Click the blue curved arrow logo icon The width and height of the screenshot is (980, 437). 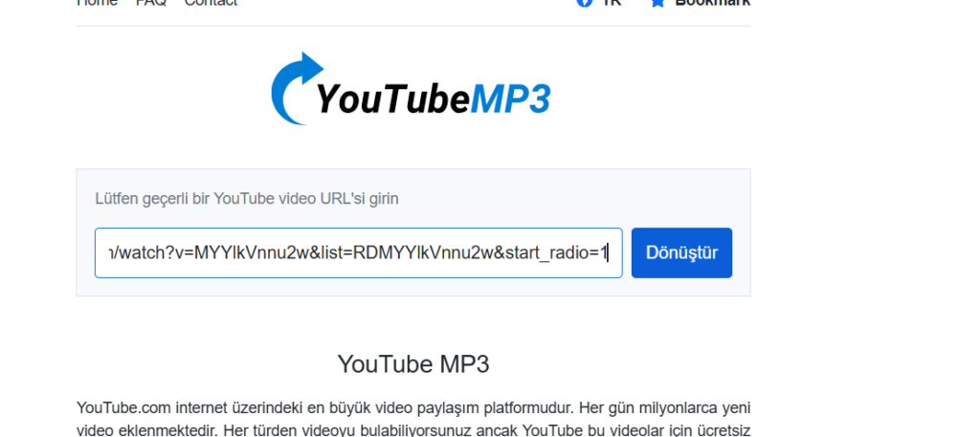coord(292,89)
